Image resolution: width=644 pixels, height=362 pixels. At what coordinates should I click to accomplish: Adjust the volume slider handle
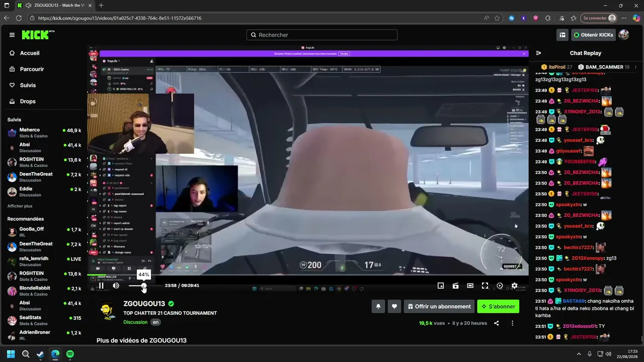coord(144,286)
